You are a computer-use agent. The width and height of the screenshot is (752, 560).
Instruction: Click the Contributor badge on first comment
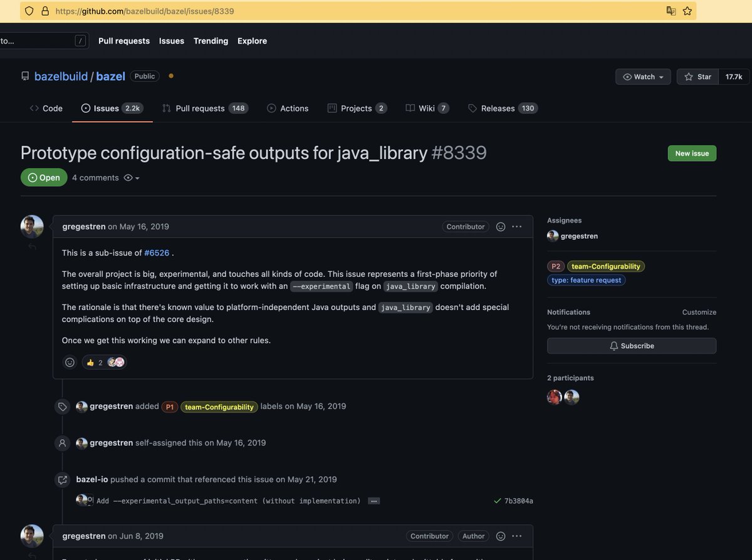466,227
